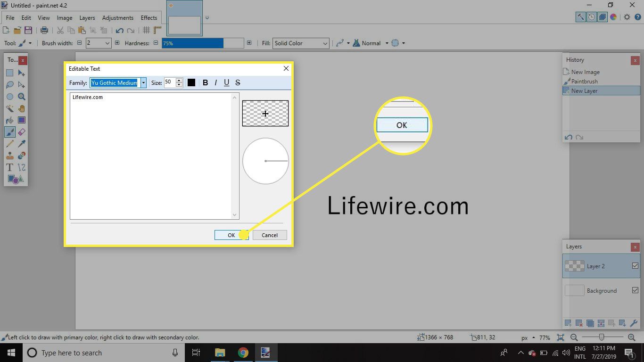Toggle Italic in Editable Text dialog
644x362 pixels.
click(215, 82)
